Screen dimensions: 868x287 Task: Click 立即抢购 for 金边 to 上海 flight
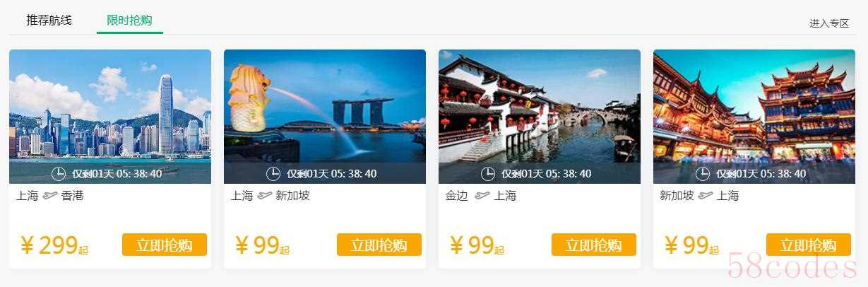pyautogui.click(x=594, y=245)
